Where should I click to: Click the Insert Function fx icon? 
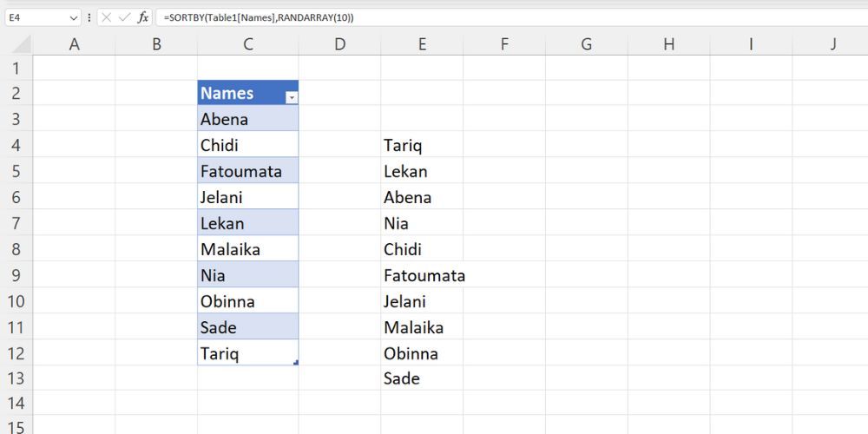(x=143, y=17)
